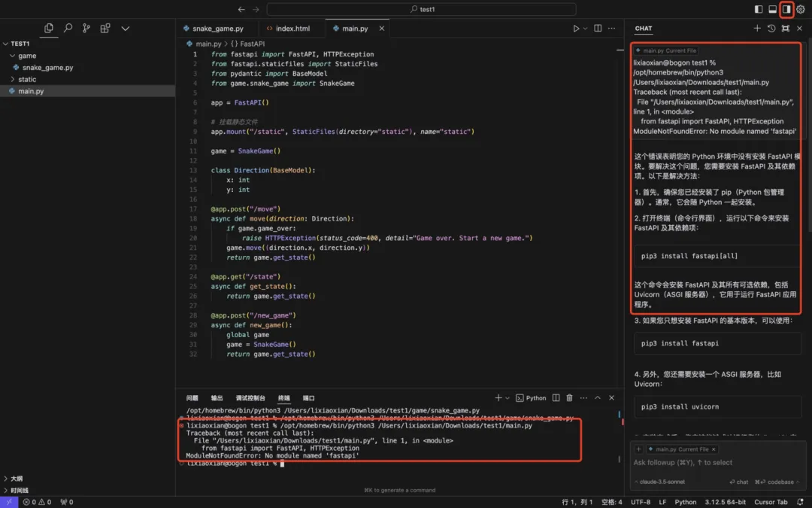Kill the terminal with trash icon

(x=569, y=398)
